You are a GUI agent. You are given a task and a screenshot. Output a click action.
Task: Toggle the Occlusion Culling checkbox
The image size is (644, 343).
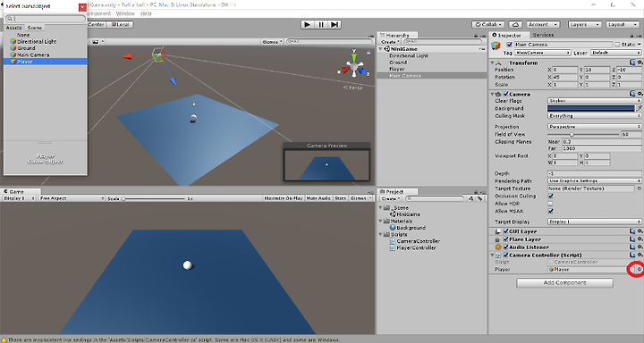[550, 197]
